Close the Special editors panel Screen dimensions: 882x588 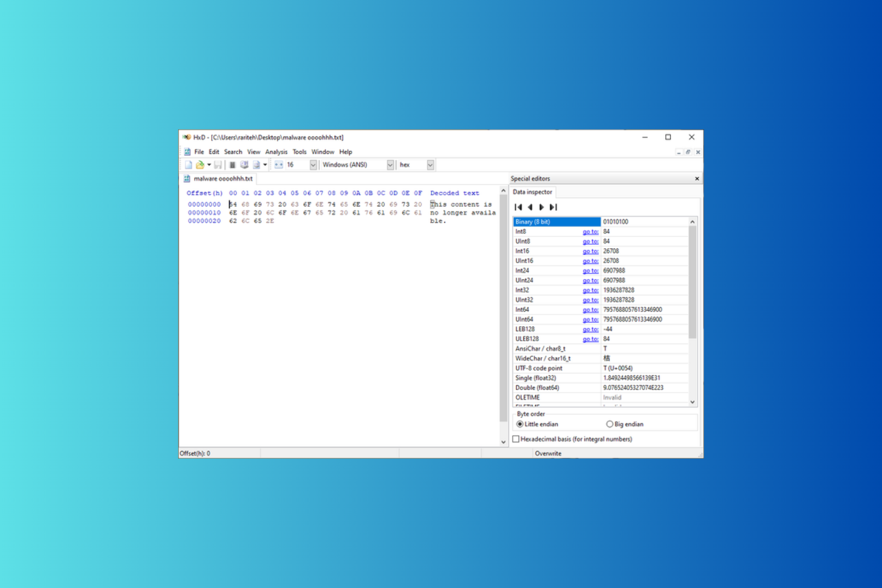point(696,179)
